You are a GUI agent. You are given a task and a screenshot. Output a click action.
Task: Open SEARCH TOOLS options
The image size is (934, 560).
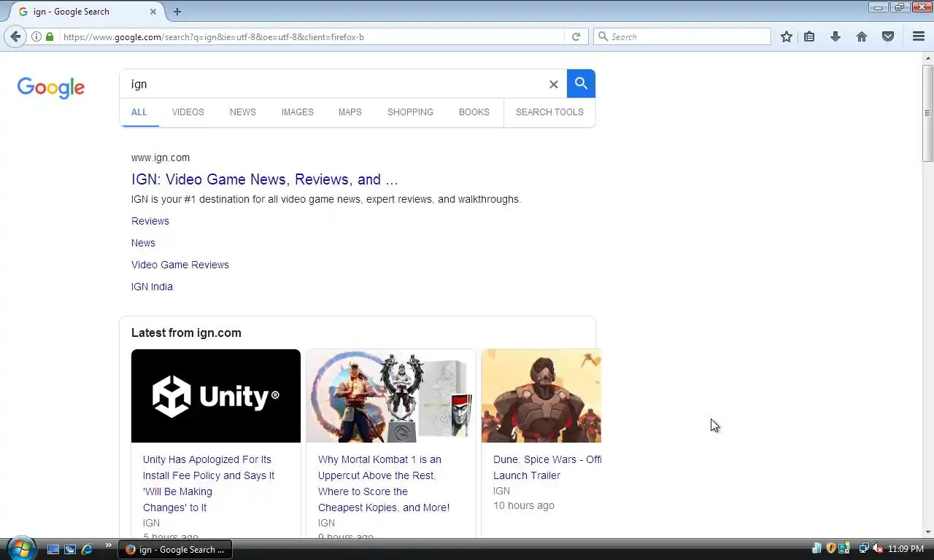(549, 112)
